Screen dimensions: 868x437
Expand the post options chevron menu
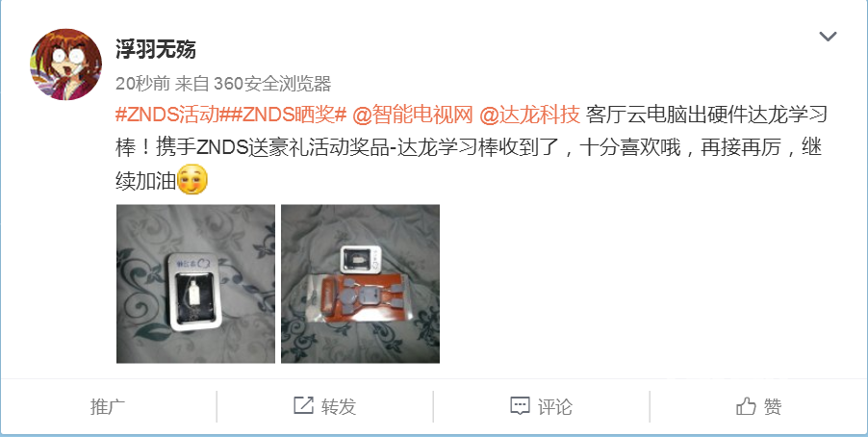[828, 37]
